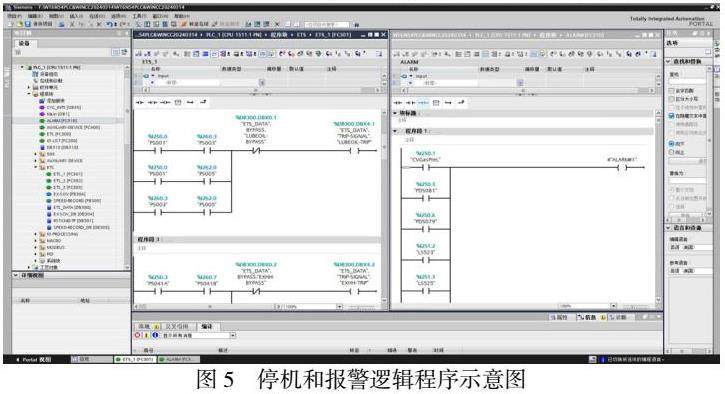Open zoom level dropdown in ETS_1 editor
The height and width of the screenshot is (394, 725).
(x=339, y=307)
